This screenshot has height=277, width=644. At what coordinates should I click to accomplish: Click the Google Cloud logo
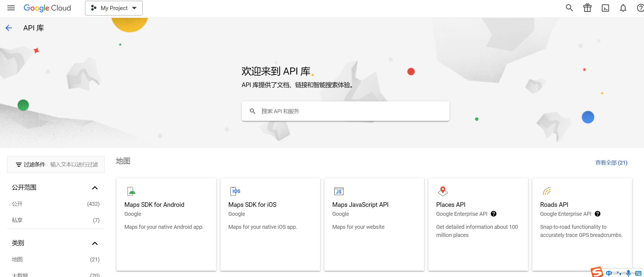point(47,8)
